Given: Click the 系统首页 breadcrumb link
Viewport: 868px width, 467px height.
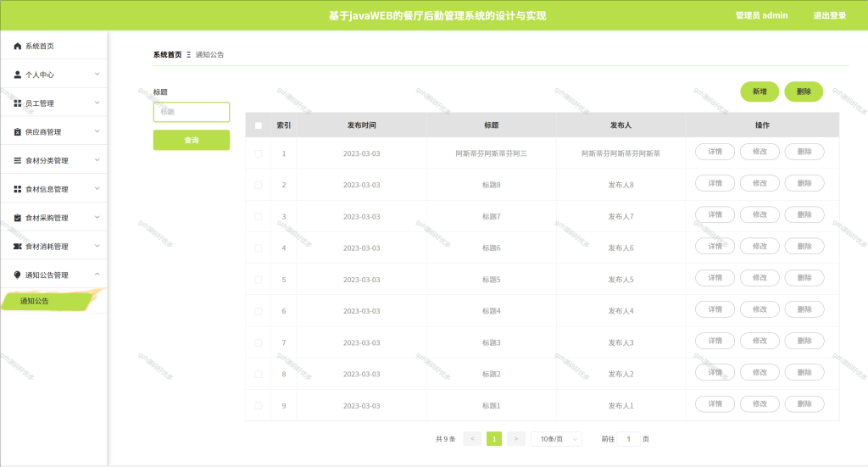Looking at the screenshot, I should coord(167,55).
